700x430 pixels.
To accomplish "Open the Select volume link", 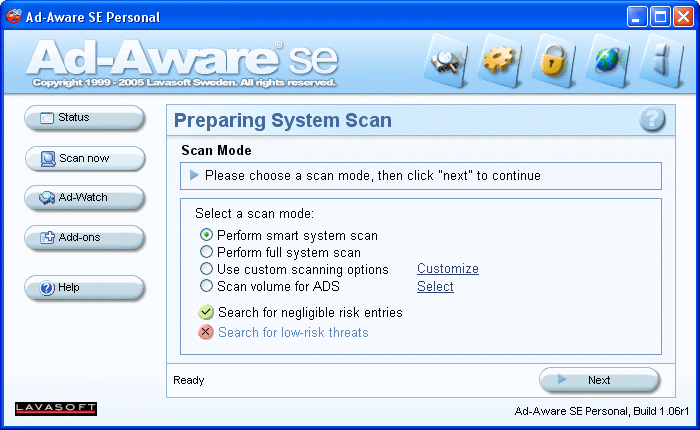I will point(435,287).
